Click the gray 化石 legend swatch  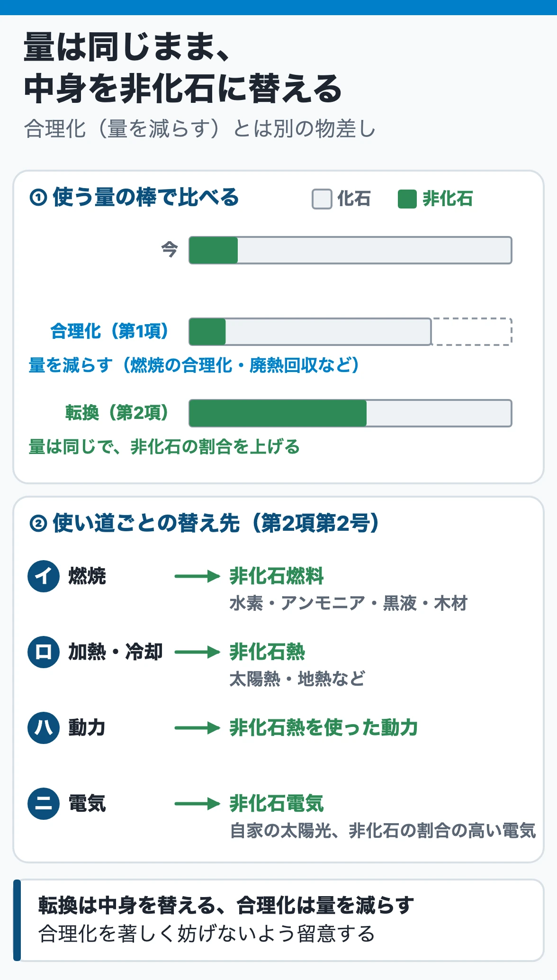click(322, 199)
